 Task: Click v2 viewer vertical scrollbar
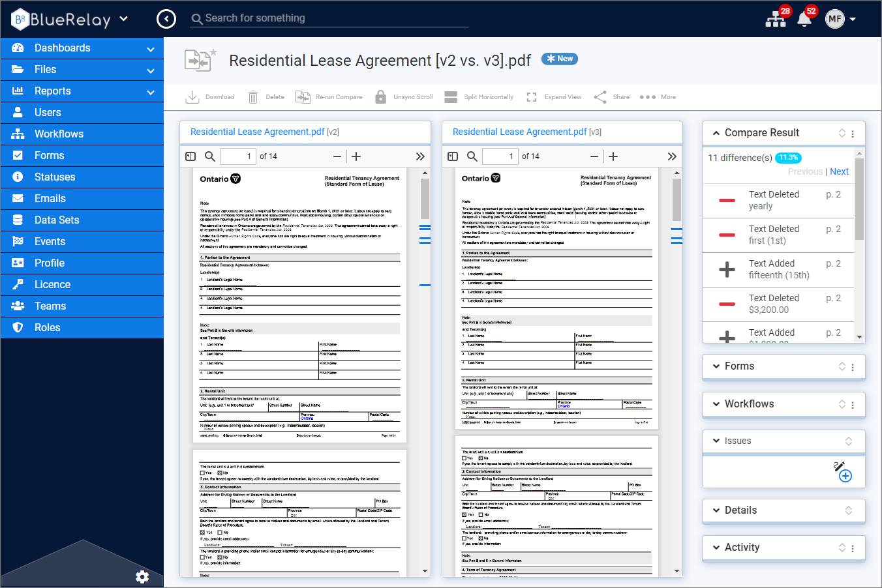425,199
